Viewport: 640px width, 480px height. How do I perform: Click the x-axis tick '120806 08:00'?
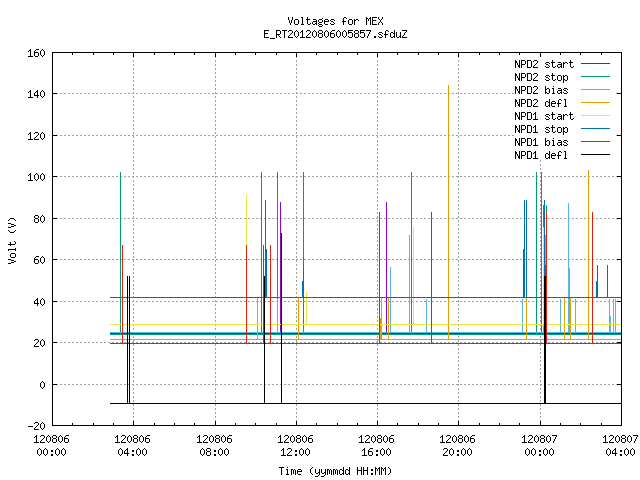214,446
